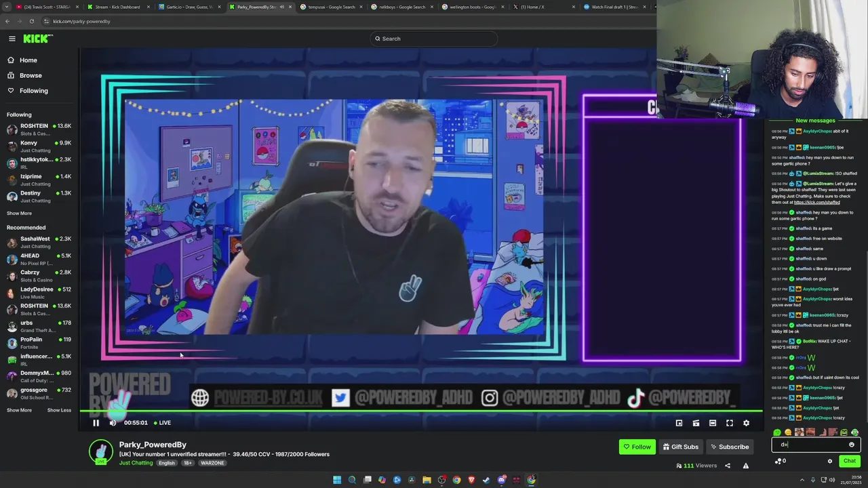This screenshot has height=488, width=868.
Task: Switch to Gartic.io browser tab
Action: pyautogui.click(x=189, y=7)
